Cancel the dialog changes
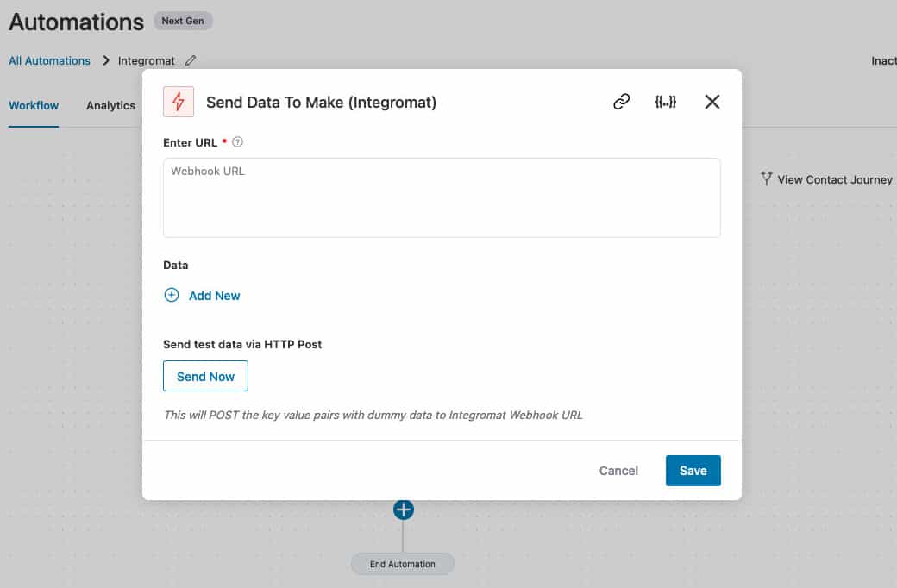The height and width of the screenshot is (588, 897). tap(618, 471)
